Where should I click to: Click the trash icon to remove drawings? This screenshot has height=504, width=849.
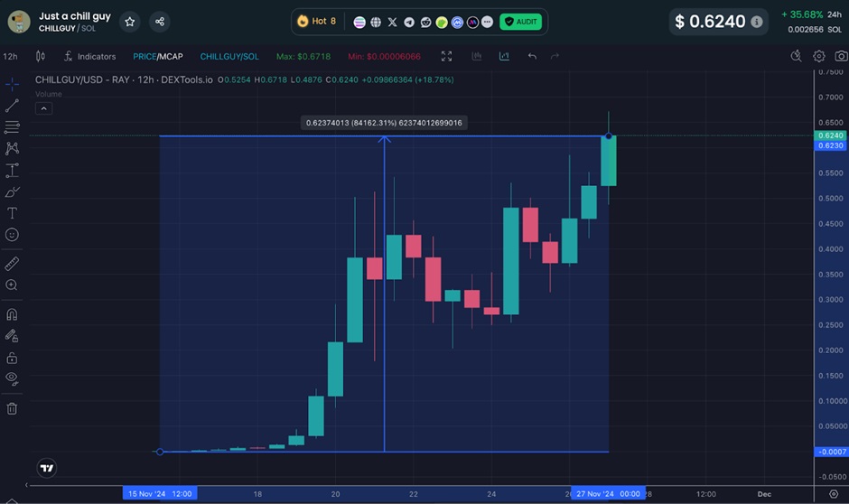pos(12,408)
